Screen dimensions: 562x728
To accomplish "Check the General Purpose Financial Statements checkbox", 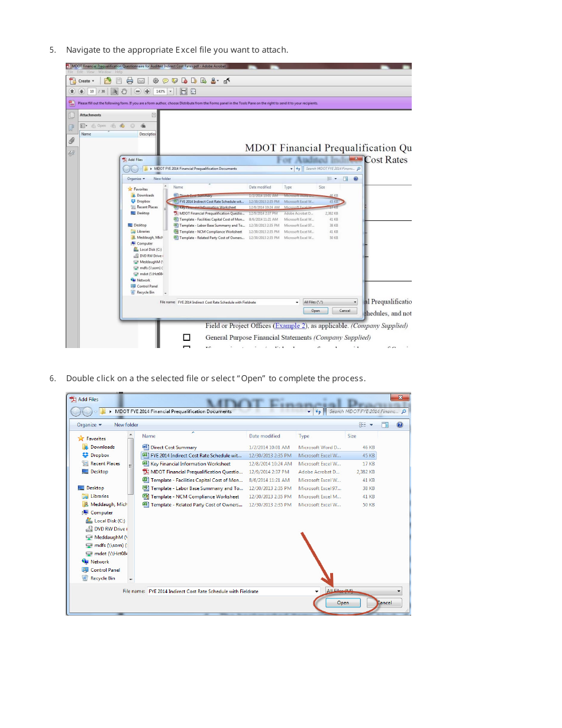I will [x=186, y=337].
